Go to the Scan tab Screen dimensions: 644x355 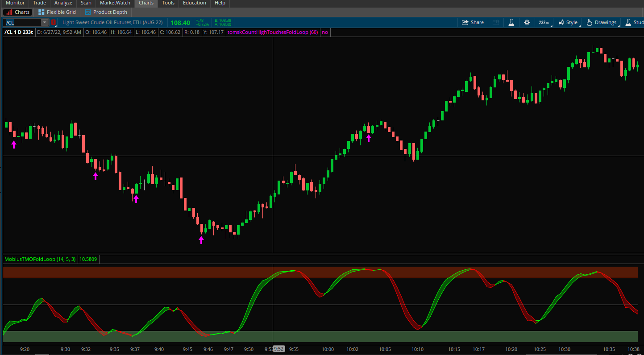86,3
